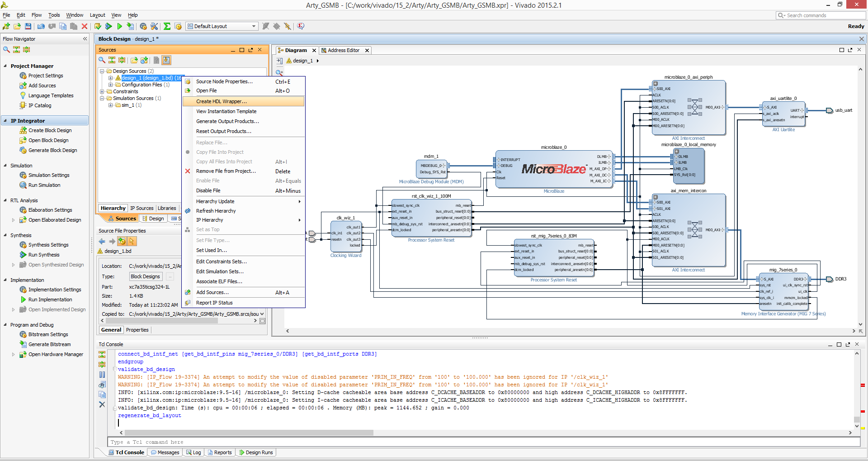Click Clear console X icon in Tcl Console
The width and height of the screenshot is (868, 461).
coord(102,404)
